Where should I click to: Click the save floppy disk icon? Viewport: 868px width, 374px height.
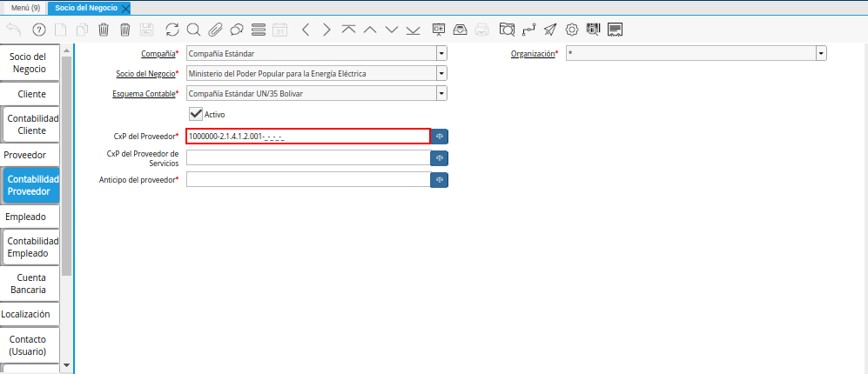coord(146,30)
